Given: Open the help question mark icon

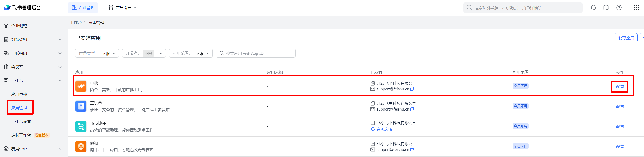Looking at the screenshot, I should point(619,8).
